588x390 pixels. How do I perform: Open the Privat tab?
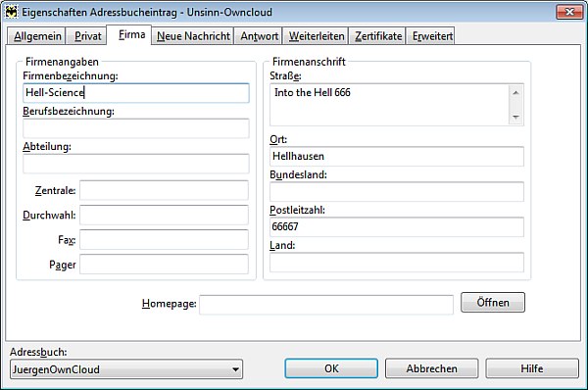pyautogui.click(x=87, y=36)
